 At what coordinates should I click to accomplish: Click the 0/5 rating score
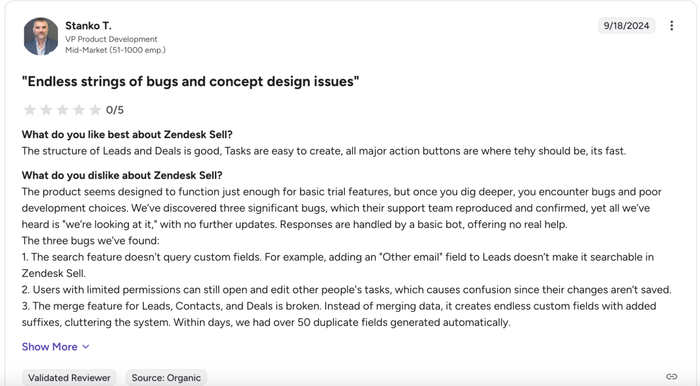[115, 110]
